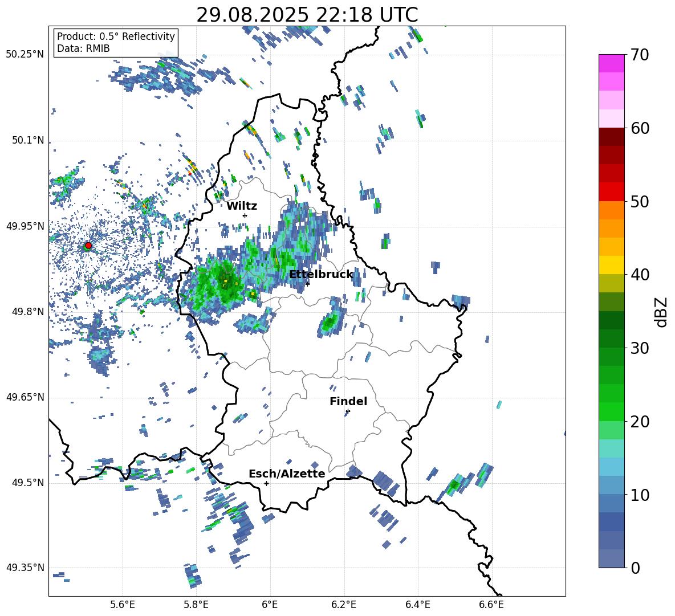Click the 5.6°E longitude label
This screenshot has height=616, width=675.
pos(123,605)
